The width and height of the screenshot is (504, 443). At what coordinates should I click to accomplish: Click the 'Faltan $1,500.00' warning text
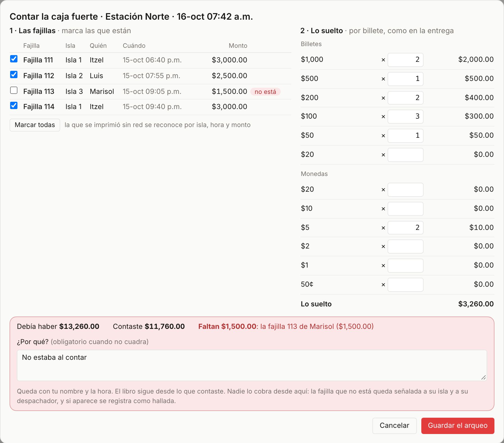pos(227,326)
